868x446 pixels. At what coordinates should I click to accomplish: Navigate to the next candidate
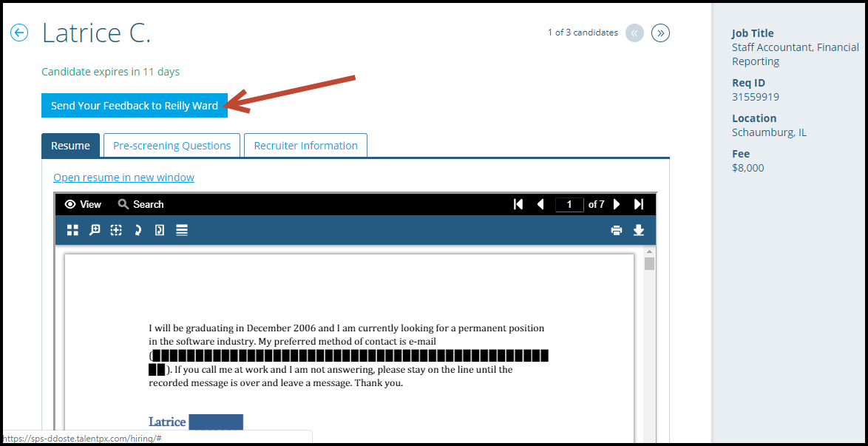coord(660,33)
